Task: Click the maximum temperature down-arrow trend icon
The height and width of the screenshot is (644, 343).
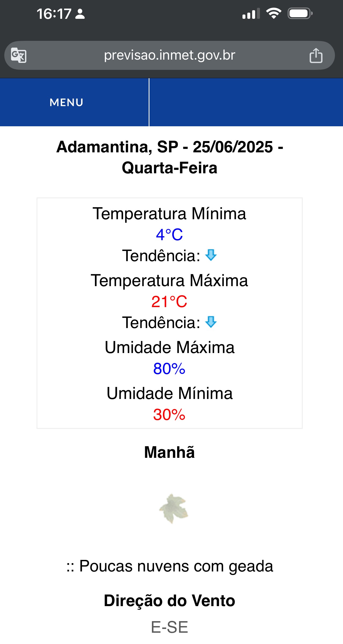Action: [211, 322]
